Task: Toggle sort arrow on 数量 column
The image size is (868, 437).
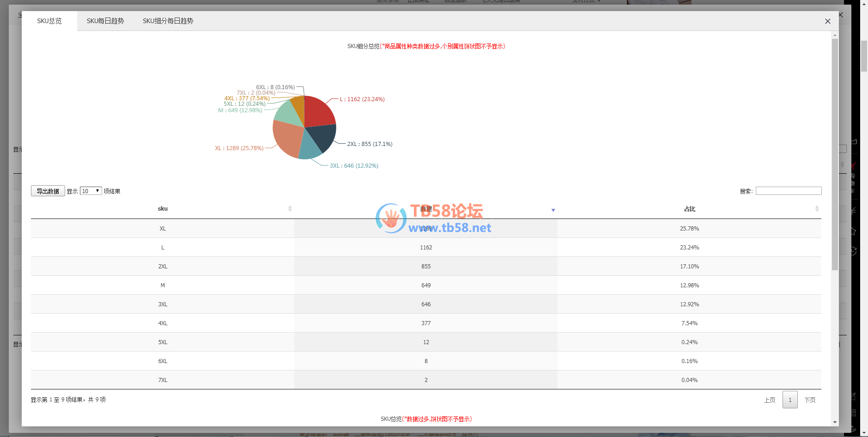Action: pyautogui.click(x=553, y=210)
